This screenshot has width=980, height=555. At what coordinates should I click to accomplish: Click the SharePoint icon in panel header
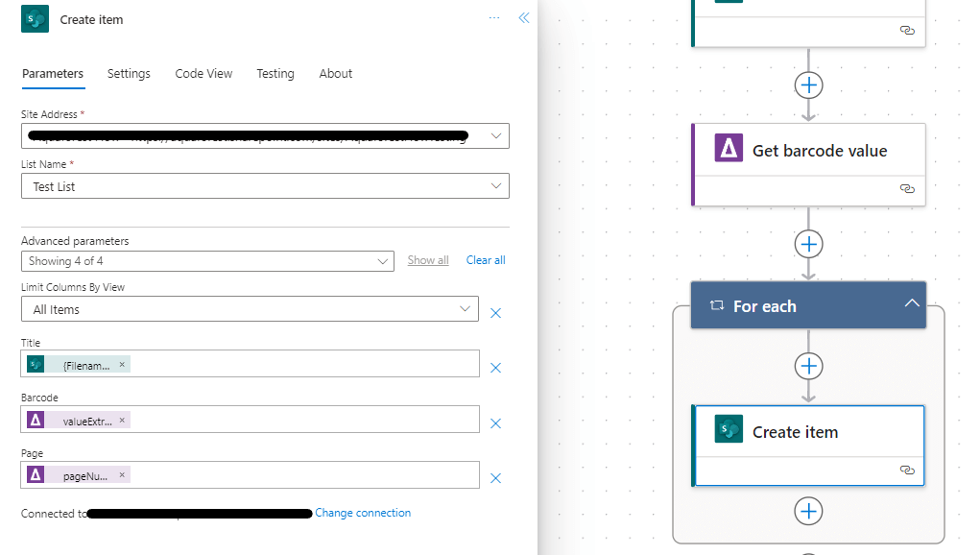[x=35, y=19]
